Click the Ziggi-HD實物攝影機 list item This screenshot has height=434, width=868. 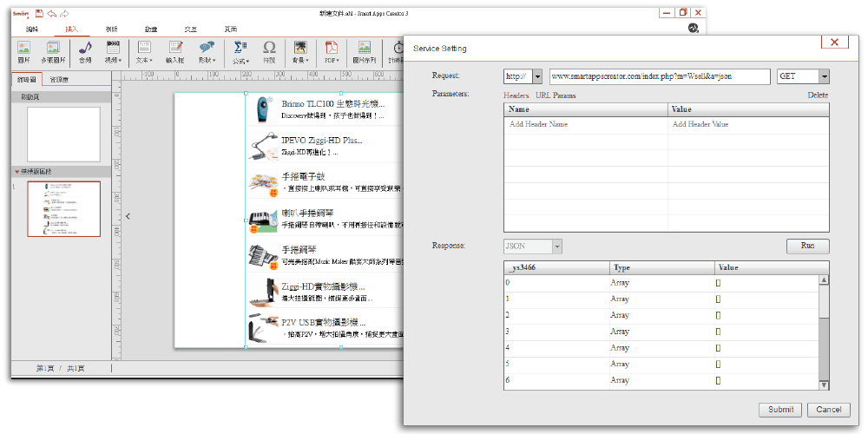(325, 291)
